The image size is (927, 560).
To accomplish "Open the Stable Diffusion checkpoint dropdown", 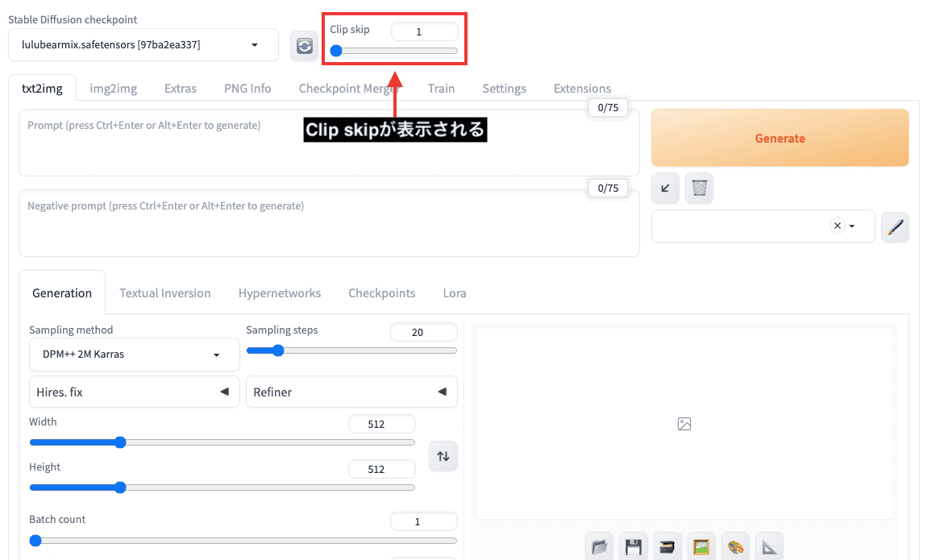I will (x=143, y=45).
